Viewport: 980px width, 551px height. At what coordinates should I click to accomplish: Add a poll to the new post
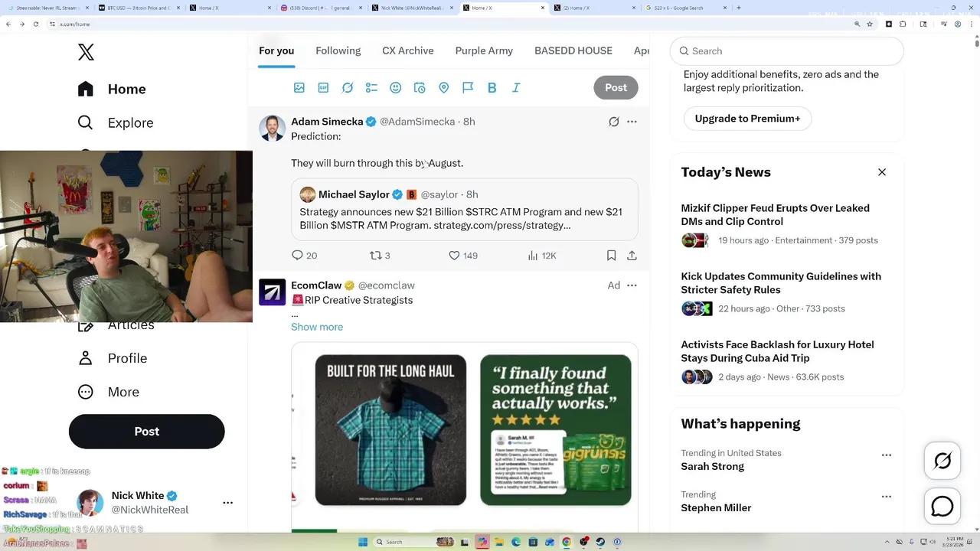[x=371, y=88]
